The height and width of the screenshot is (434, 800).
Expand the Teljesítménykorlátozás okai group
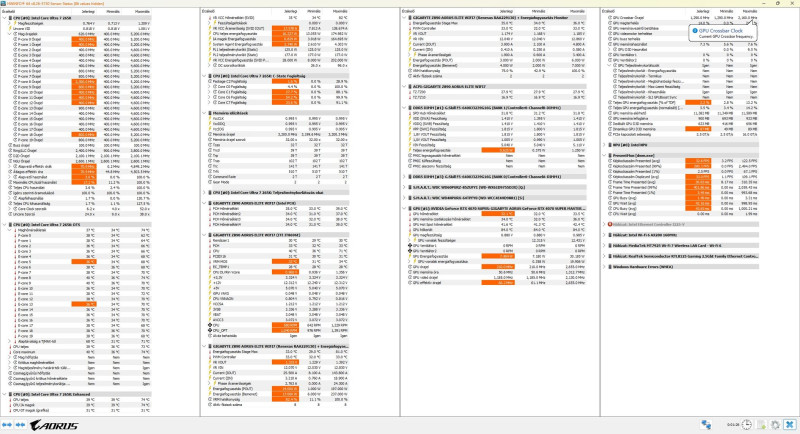[205, 193]
